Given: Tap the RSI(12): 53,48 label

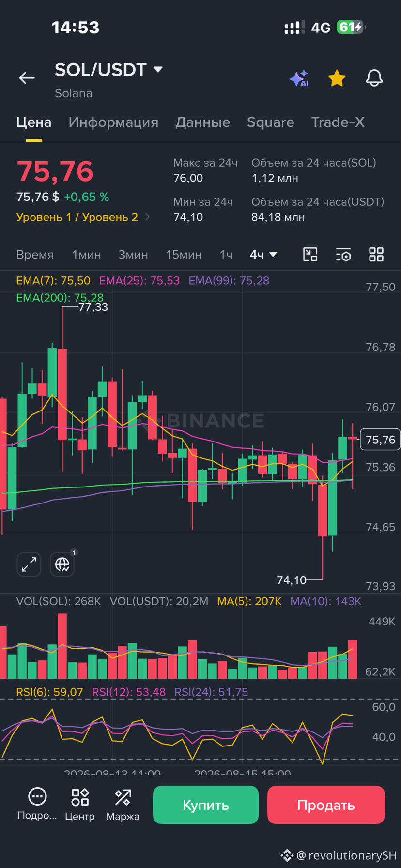Looking at the screenshot, I should [x=129, y=692].
